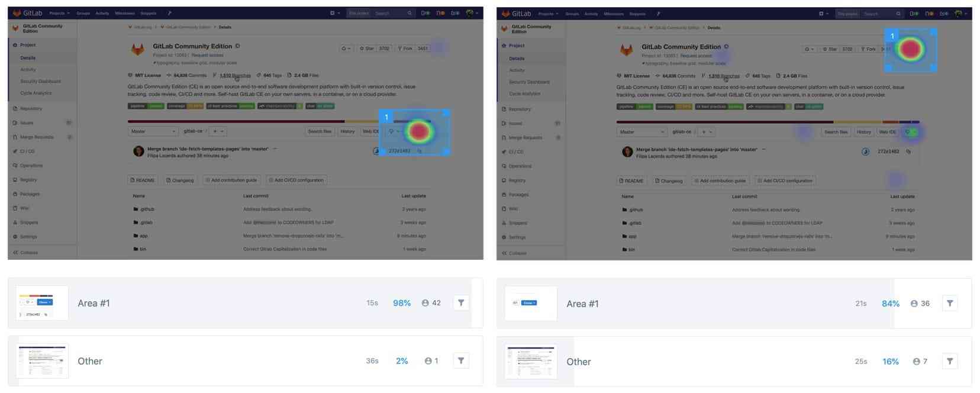Viewport: 980px width, 393px height.
Task: Open Master branch dropdown in left screenshot
Action: (153, 131)
